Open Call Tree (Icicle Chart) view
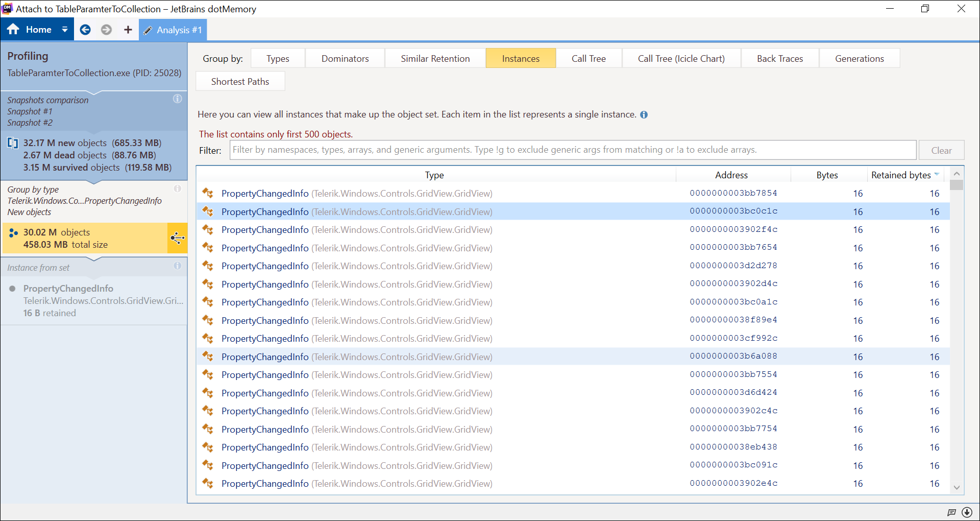The width and height of the screenshot is (980, 521). click(681, 58)
